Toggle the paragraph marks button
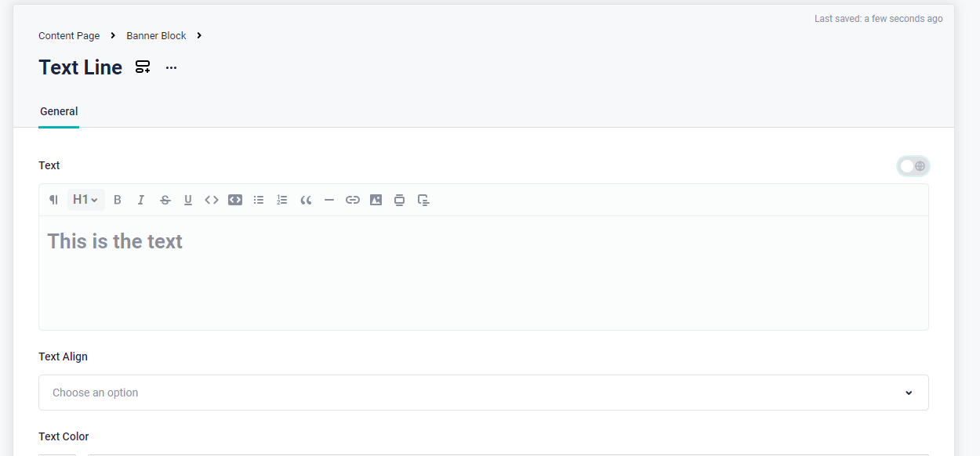 53,200
